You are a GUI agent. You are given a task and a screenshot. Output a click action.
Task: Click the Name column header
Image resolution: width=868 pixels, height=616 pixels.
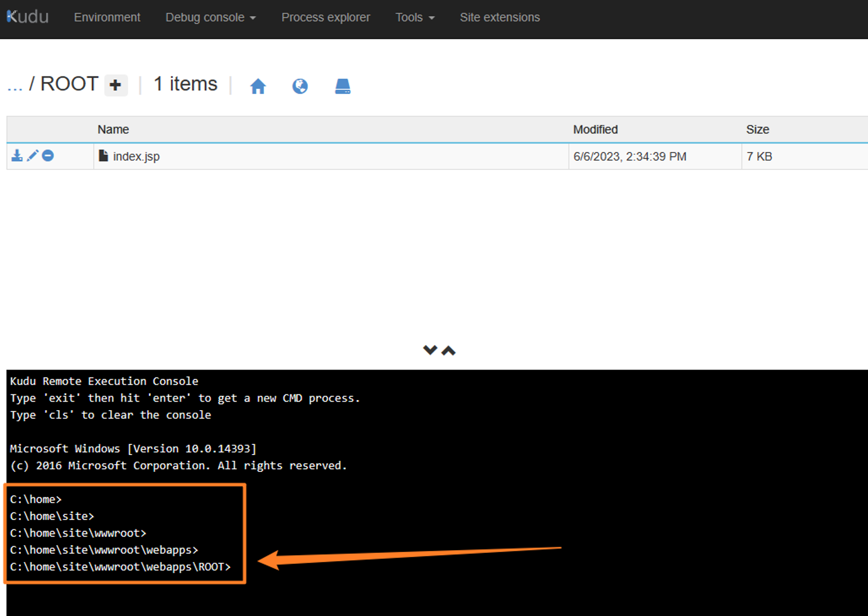[x=113, y=129]
